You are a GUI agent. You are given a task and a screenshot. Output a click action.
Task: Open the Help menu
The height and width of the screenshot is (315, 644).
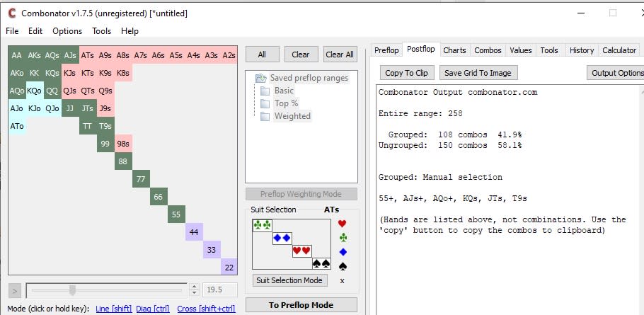[x=130, y=31]
